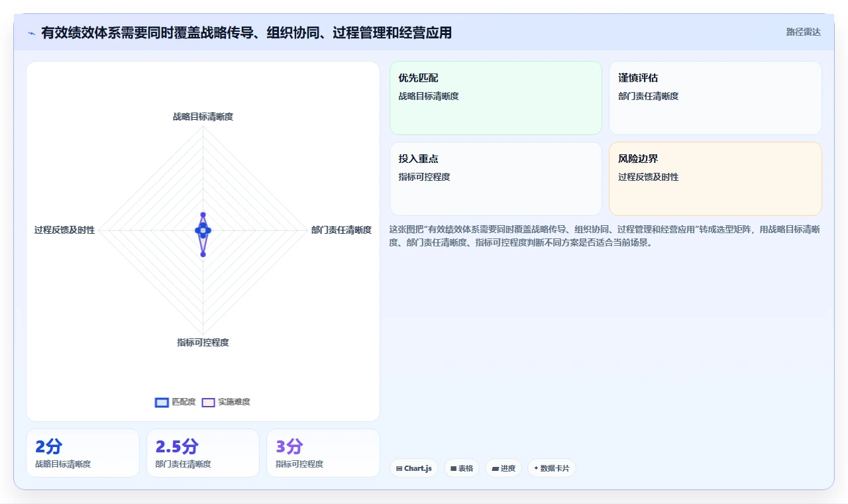Open the 谨慎评估 card
Viewport: 848px width, 504px height.
[715, 98]
